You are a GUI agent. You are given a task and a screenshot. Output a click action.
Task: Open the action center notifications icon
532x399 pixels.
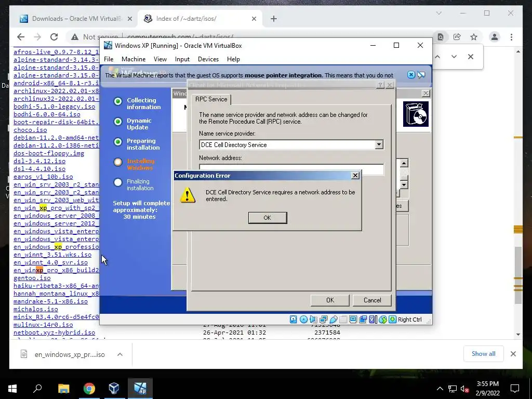pos(515,388)
